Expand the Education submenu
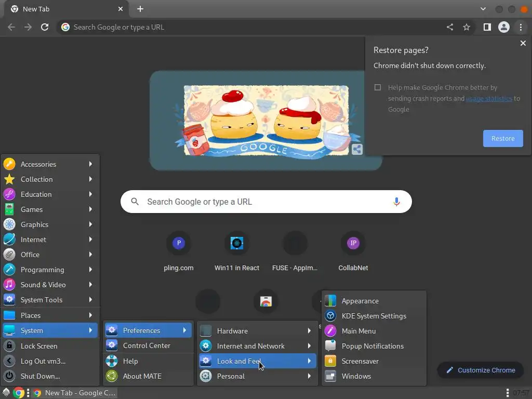The width and height of the screenshot is (532, 399). tap(50, 194)
